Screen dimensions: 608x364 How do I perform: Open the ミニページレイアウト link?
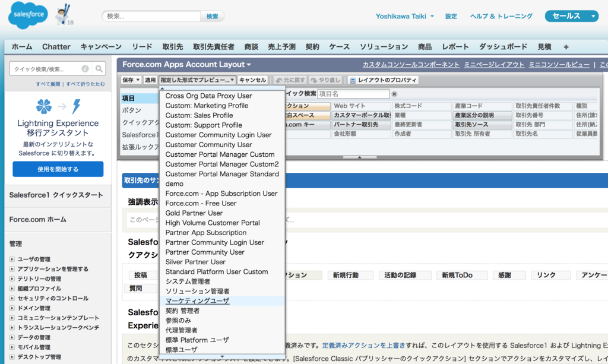point(494,65)
